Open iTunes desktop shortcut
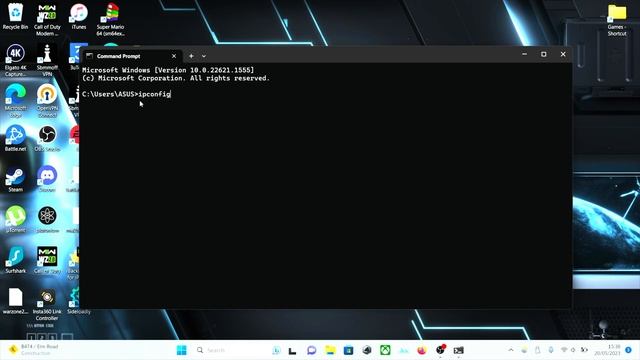 point(79,17)
